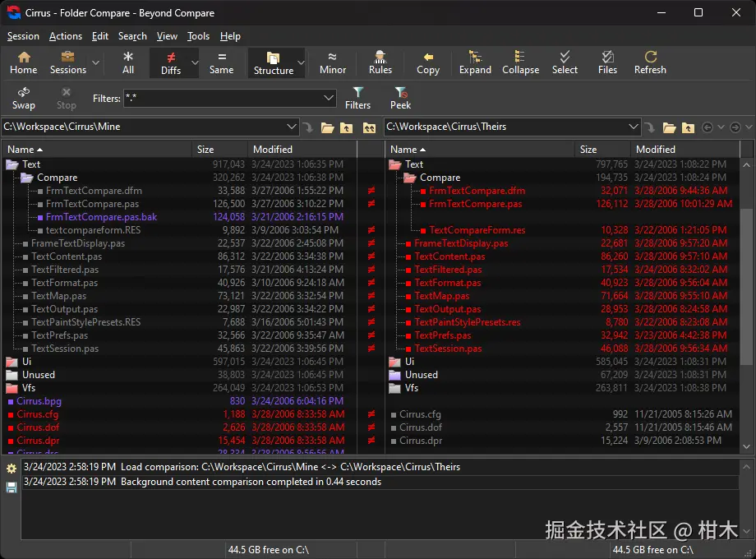Open the Actions menu
Screen dimensions: 756x559
(x=66, y=36)
